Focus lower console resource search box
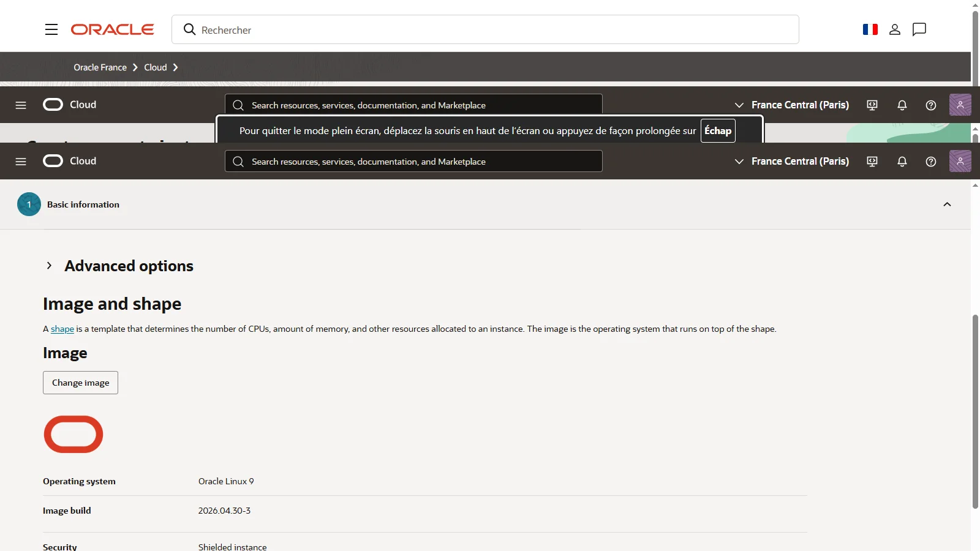 pos(413,161)
